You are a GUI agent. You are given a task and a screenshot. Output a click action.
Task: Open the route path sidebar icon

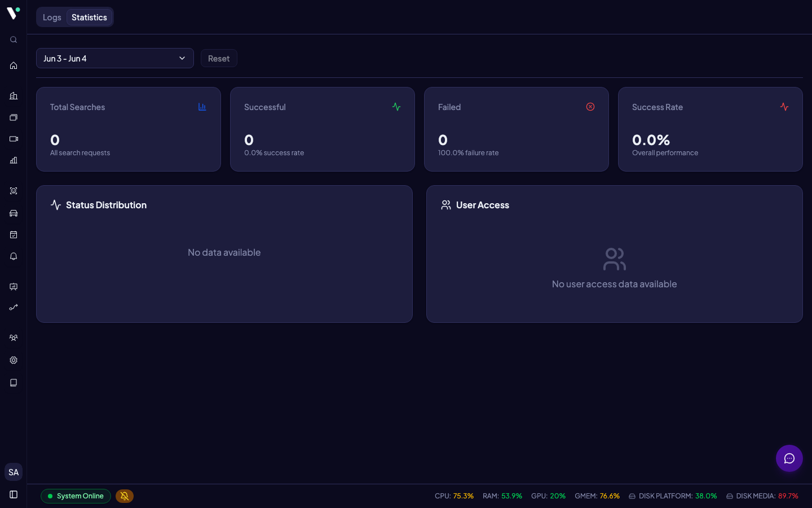tap(14, 308)
